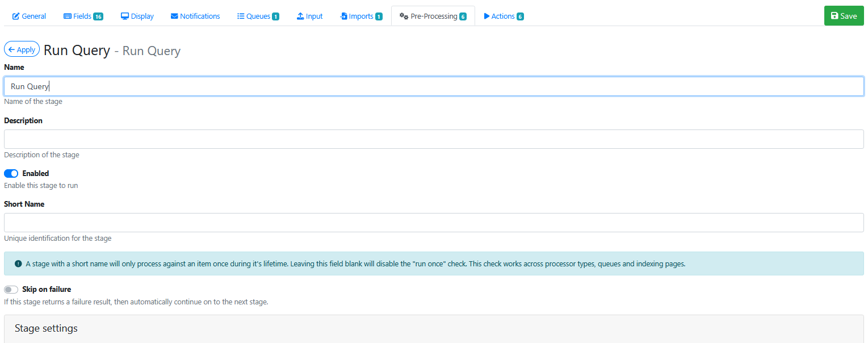
Task: Click the Notifications envelope icon
Action: tap(174, 16)
